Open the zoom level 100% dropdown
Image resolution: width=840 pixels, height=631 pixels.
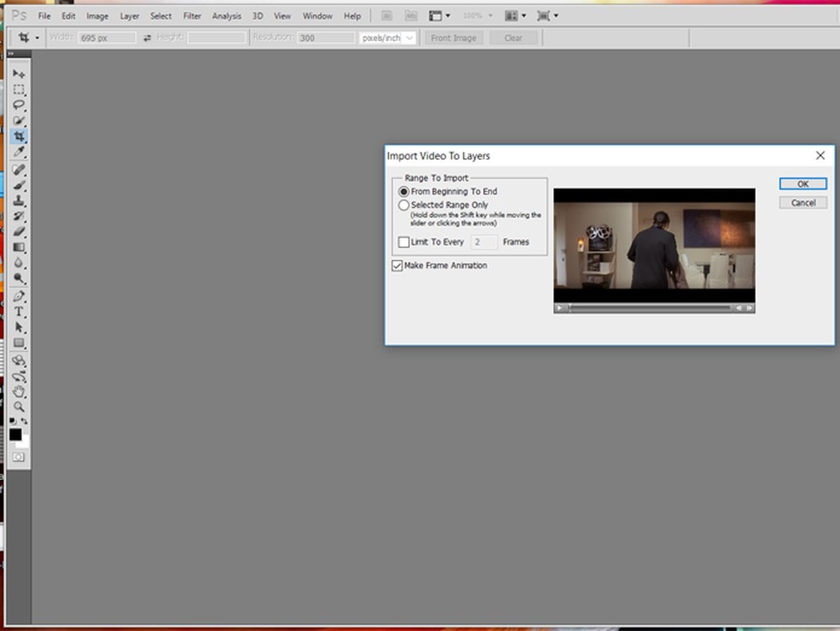477,16
